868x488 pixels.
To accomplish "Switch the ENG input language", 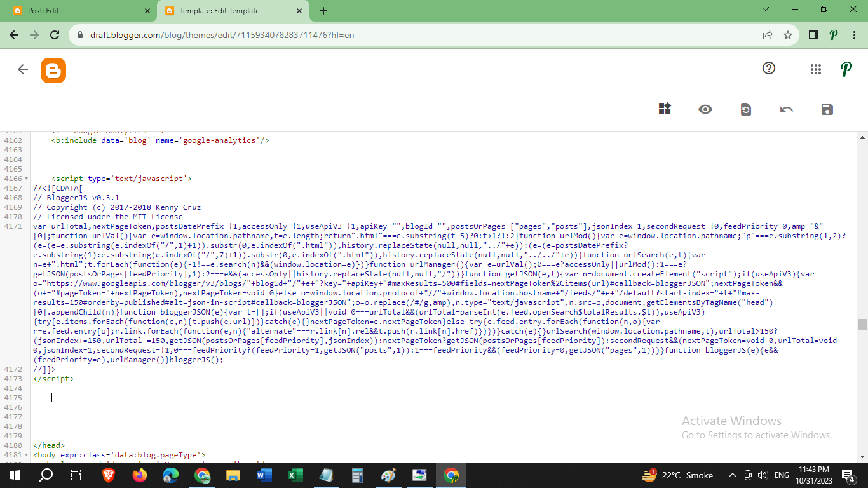I will click(782, 475).
